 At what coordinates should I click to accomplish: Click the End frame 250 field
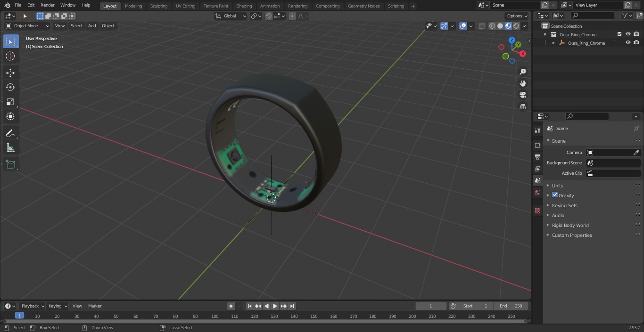click(x=511, y=306)
